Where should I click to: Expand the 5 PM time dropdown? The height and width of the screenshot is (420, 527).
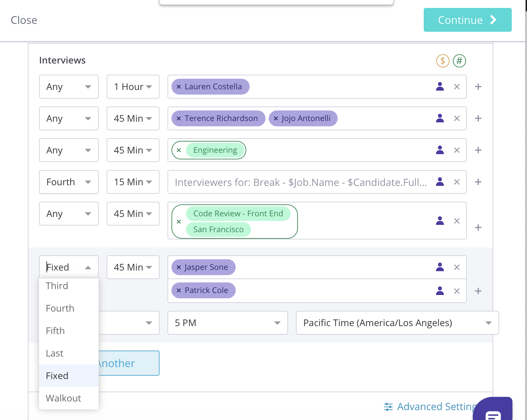227,323
